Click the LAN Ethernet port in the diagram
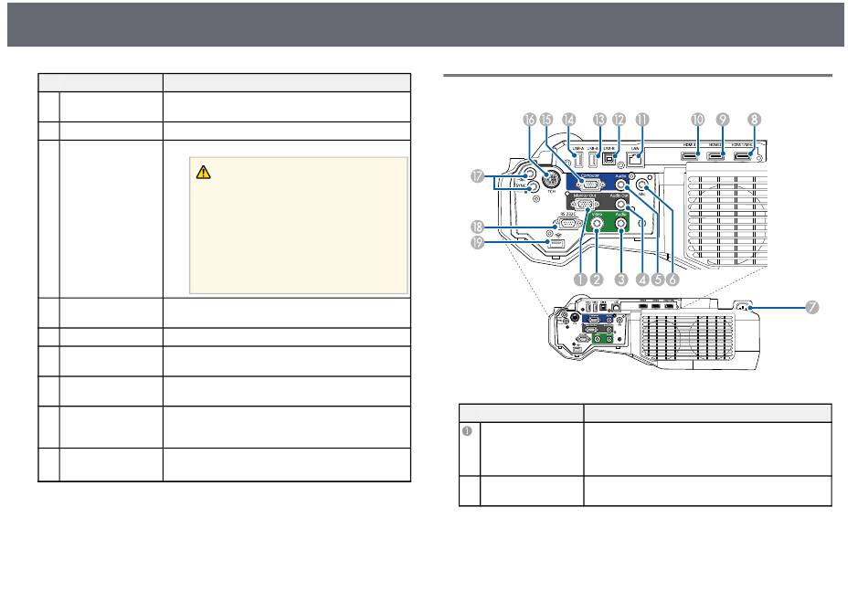Image resolution: width=868 pixels, height=602 pixels. [x=636, y=160]
